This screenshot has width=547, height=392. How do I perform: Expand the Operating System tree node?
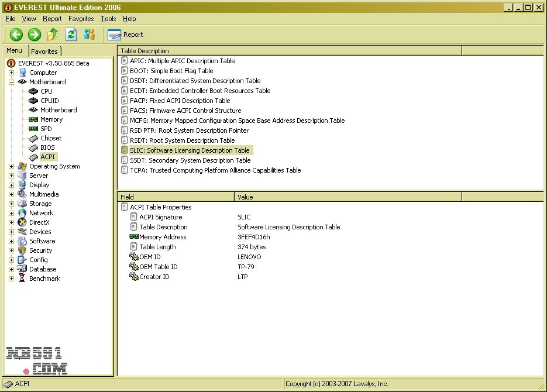(11, 166)
